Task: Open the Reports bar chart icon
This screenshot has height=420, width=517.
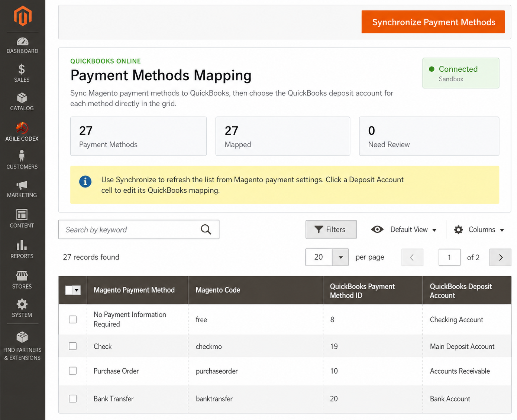Action: [22, 245]
